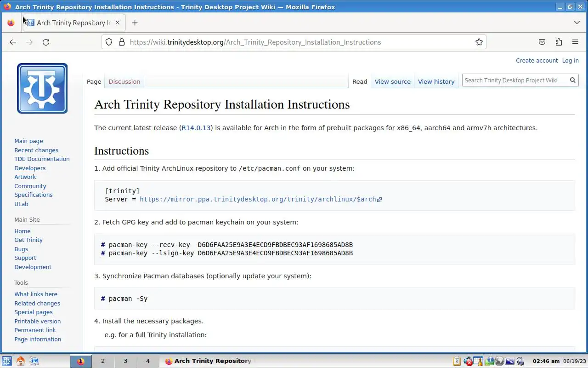Open a new browser tab
The image size is (588, 368).
(x=135, y=23)
